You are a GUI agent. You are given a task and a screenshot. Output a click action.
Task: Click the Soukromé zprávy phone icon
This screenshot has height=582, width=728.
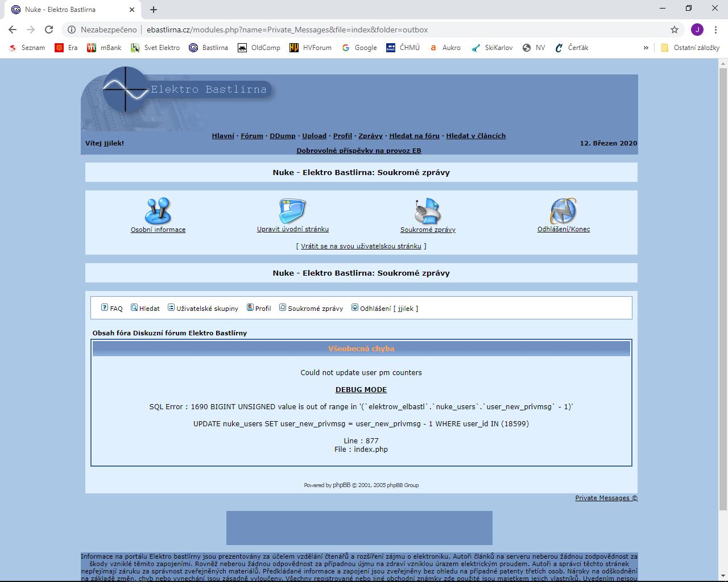[x=428, y=211]
